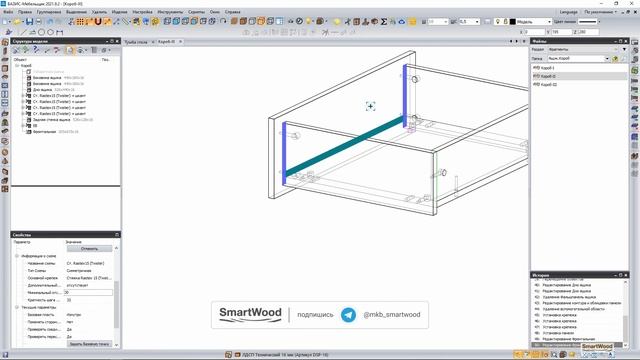Select Короб-I in the files list

click(x=548, y=68)
